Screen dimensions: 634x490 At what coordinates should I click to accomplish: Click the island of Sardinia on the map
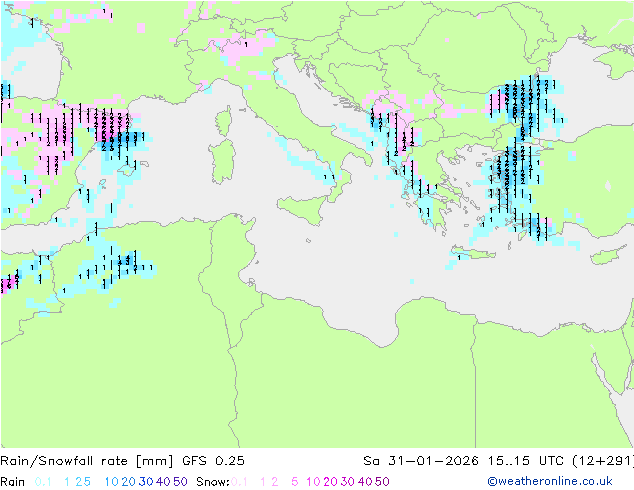pos(222,162)
